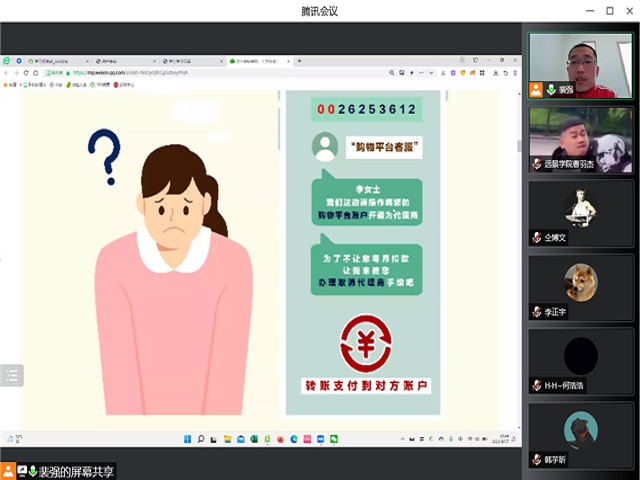640x480 pixels.
Task: Click muted mic icon next to 李正宇
Action: coord(537,312)
